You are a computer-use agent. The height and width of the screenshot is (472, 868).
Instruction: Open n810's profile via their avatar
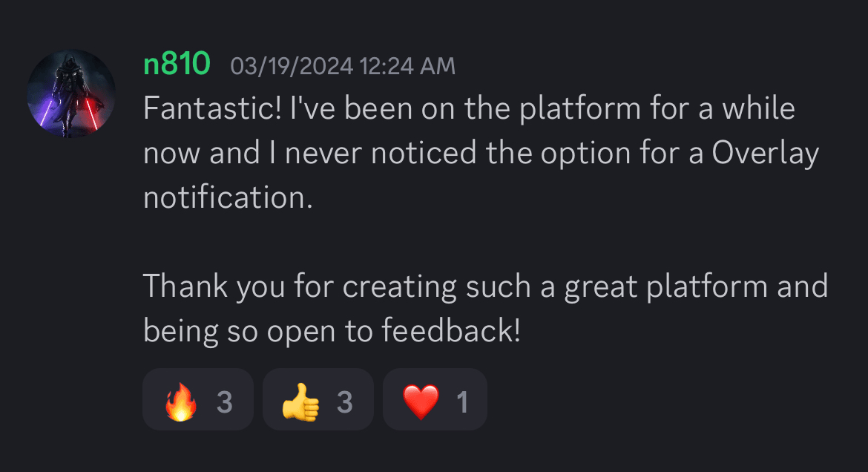pyautogui.click(x=71, y=91)
